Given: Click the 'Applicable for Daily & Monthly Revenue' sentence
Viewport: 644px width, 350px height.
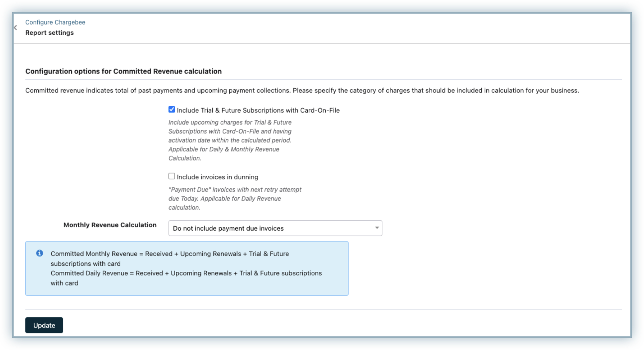Looking at the screenshot, I should click(x=224, y=149).
